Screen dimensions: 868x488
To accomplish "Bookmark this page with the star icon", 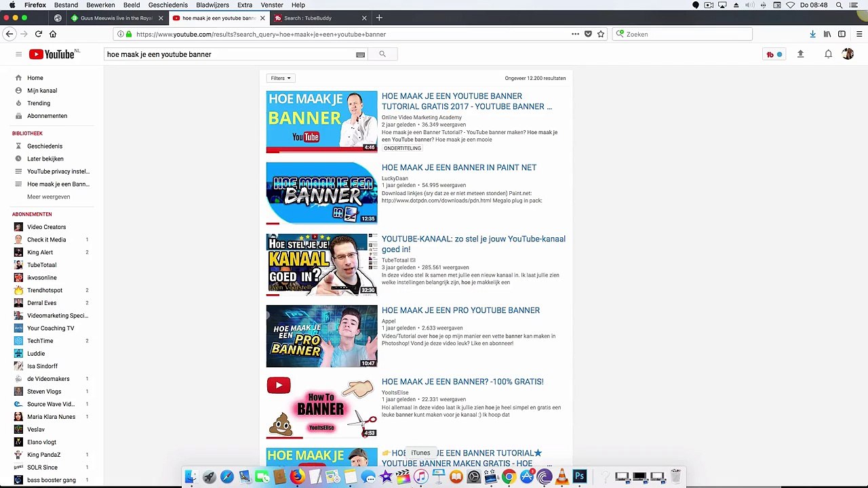I will (601, 34).
